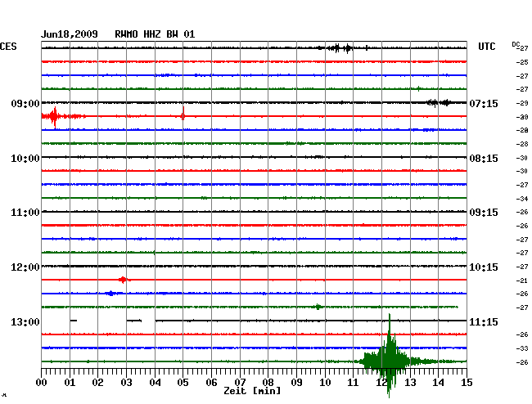Click the 10:15 UTC time label
This screenshot has height=404, width=532.
click(x=484, y=267)
